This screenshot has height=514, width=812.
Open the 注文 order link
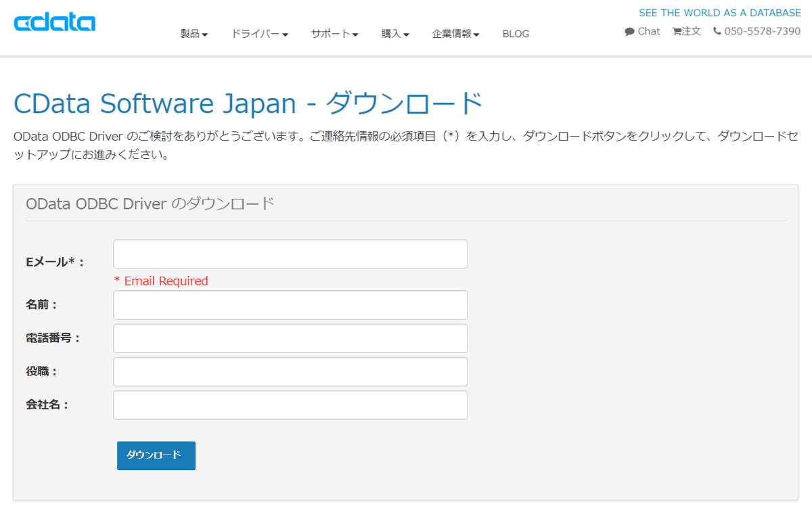pos(692,31)
